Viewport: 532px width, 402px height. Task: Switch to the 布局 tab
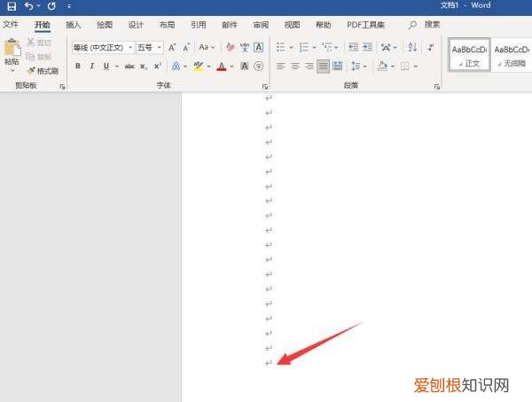point(167,25)
